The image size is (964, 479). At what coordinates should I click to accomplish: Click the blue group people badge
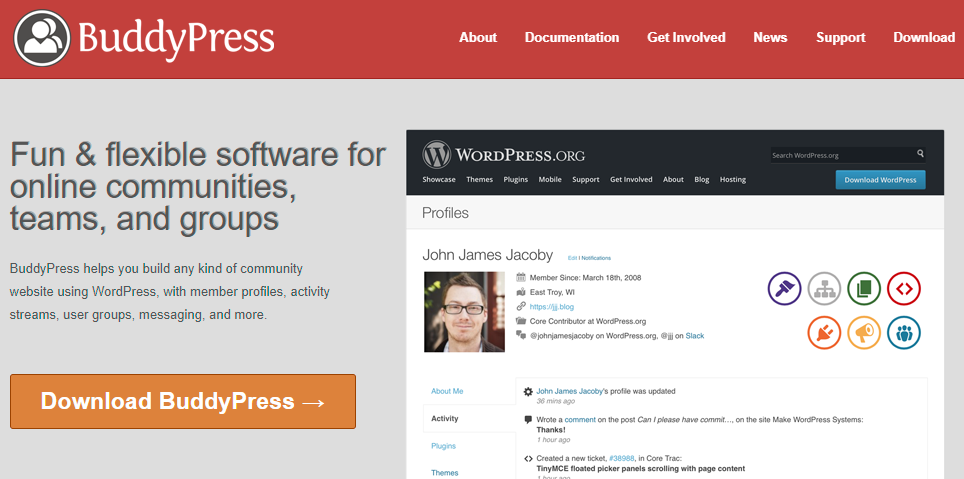coord(904,333)
